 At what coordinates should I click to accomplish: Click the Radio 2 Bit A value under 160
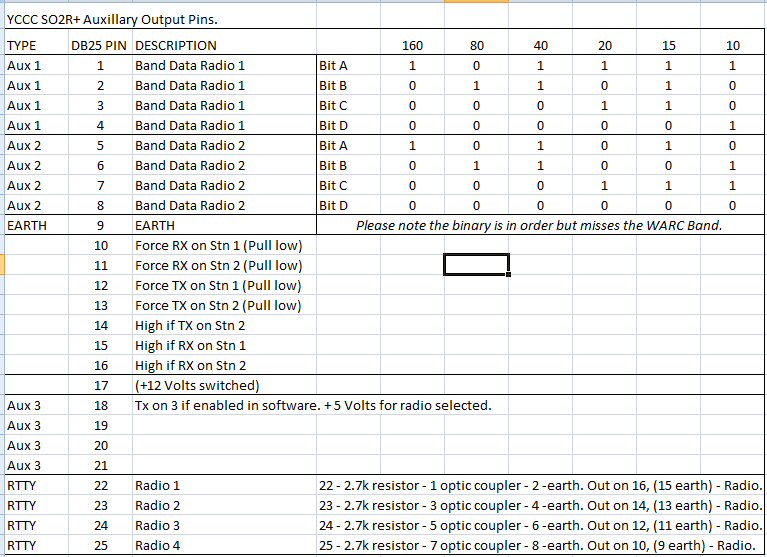pyautogui.click(x=412, y=146)
